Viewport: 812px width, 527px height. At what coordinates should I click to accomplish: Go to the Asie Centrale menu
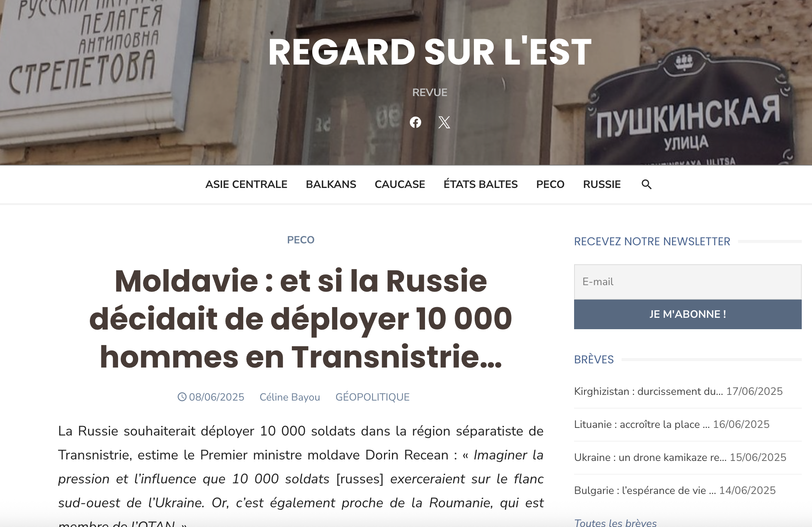click(246, 185)
